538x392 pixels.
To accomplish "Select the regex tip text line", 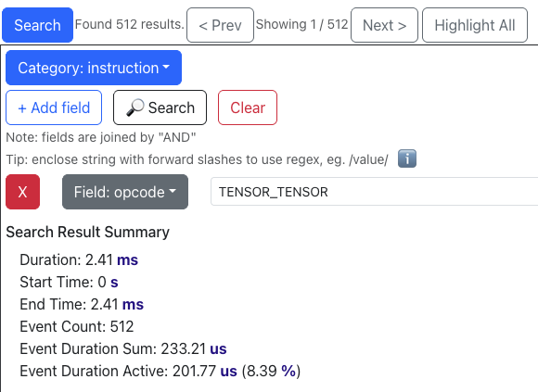I will [197, 159].
